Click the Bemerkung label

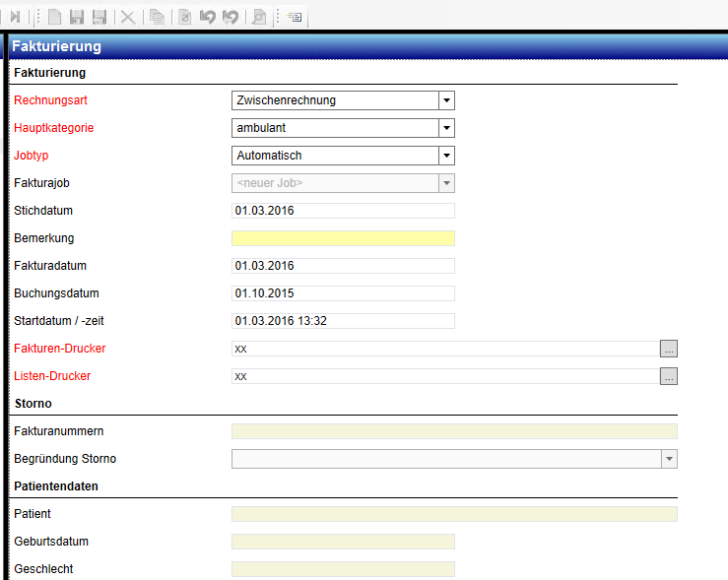[x=44, y=238]
